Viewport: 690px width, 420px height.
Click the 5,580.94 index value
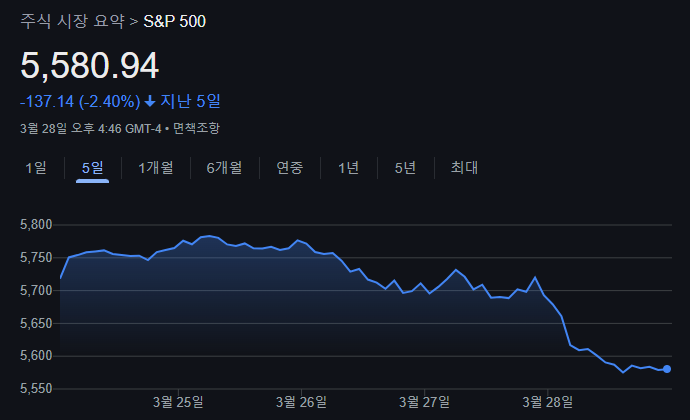(x=89, y=66)
